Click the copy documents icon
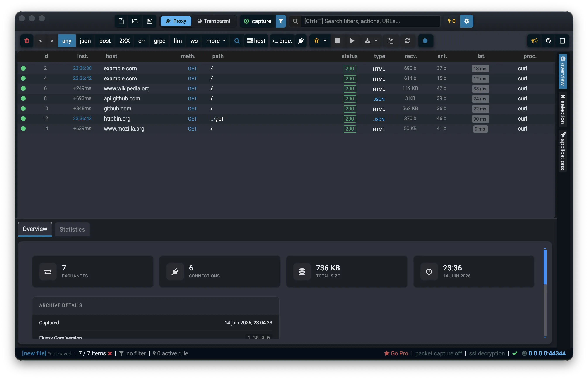The image size is (588, 379). (390, 41)
